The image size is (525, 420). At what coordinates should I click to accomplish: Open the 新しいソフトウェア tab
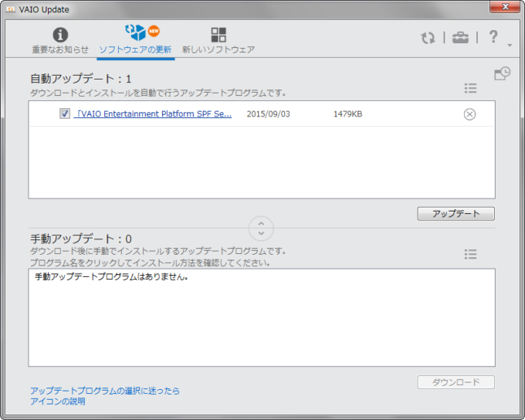coord(218,41)
